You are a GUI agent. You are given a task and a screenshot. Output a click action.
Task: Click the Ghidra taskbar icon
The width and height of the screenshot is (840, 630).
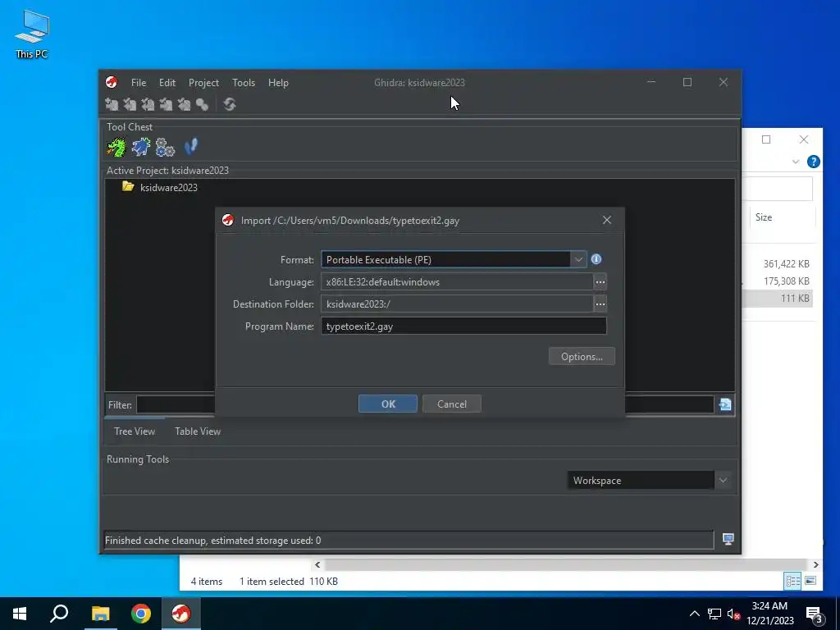pos(181,614)
